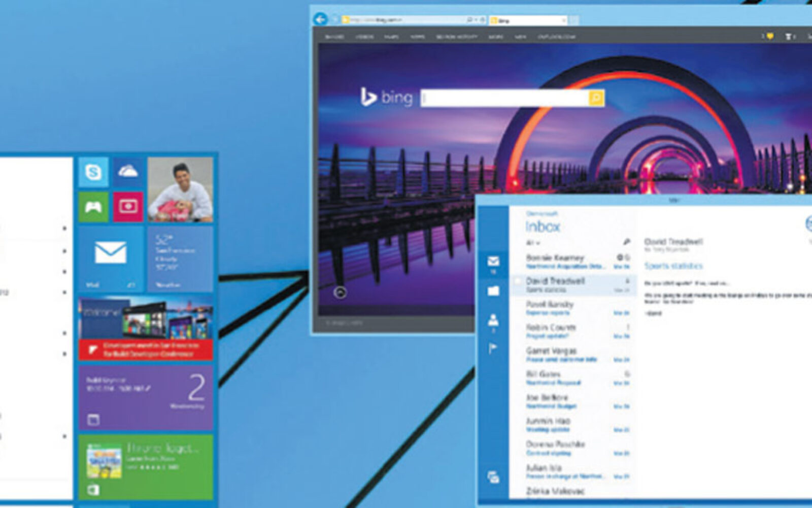The height and width of the screenshot is (508, 812).
Task: Open the OneDrive cloud tile
Action: pos(128,172)
